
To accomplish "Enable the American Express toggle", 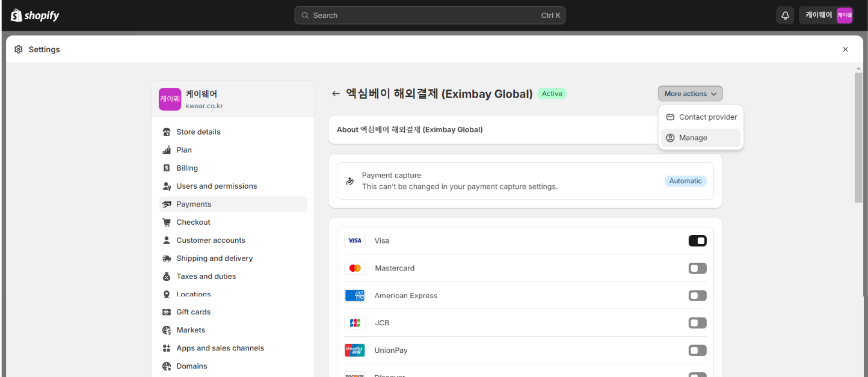I will [x=697, y=295].
